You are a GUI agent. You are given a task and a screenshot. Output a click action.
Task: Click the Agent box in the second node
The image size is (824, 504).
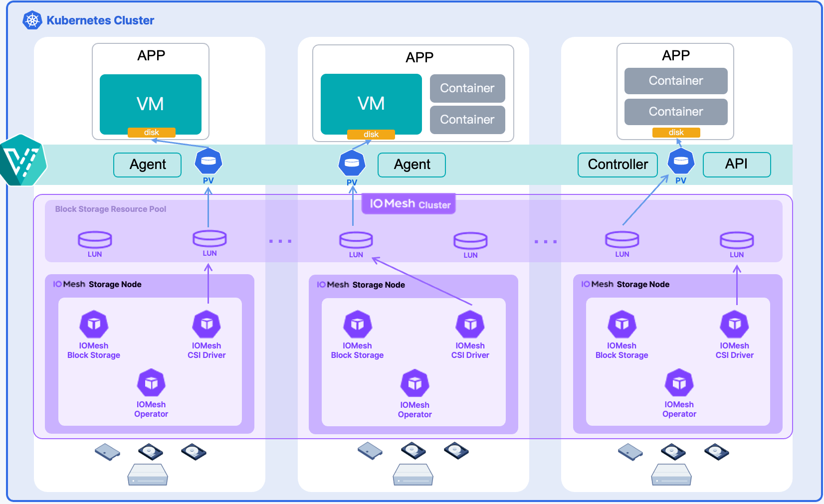click(412, 165)
